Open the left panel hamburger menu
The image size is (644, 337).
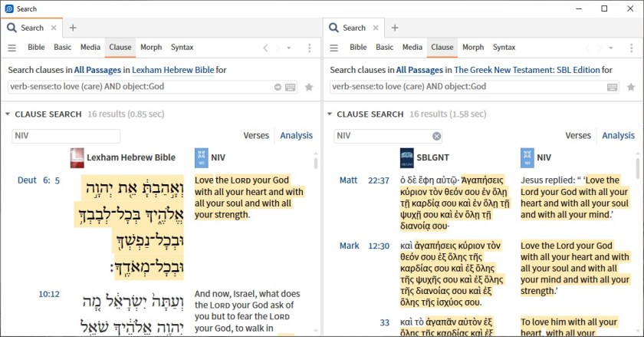point(12,48)
